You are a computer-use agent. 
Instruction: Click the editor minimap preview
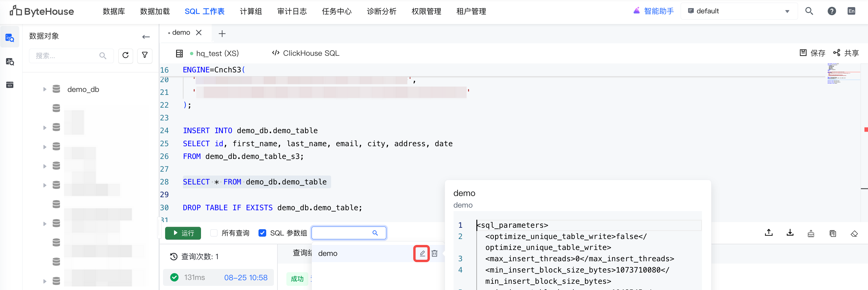tap(843, 73)
